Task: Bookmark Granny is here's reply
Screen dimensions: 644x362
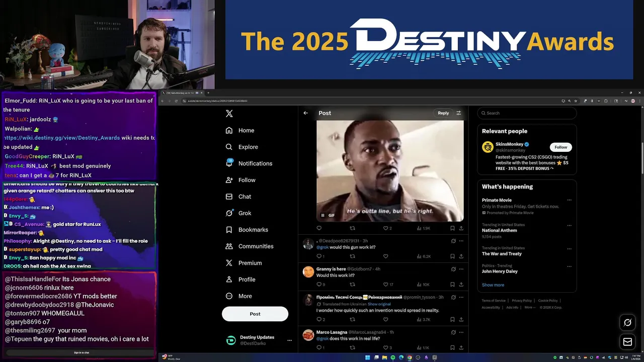Action: click(x=452, y=285)
